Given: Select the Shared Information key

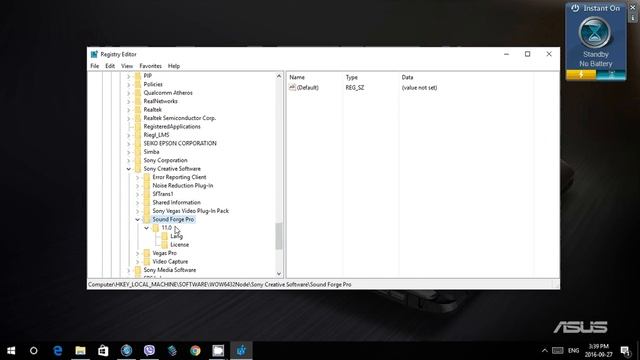Looking at the screenshot, I should (x=176, y=202).
